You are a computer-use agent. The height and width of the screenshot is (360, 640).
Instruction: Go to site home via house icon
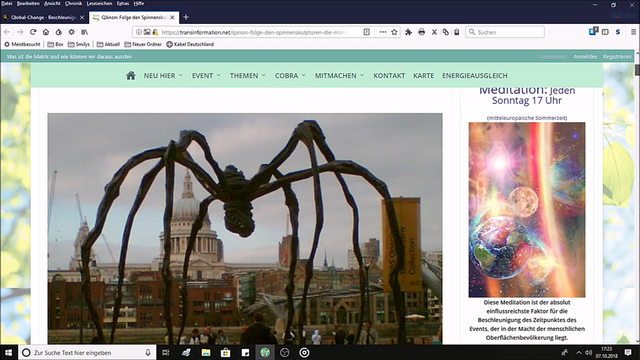131,76
